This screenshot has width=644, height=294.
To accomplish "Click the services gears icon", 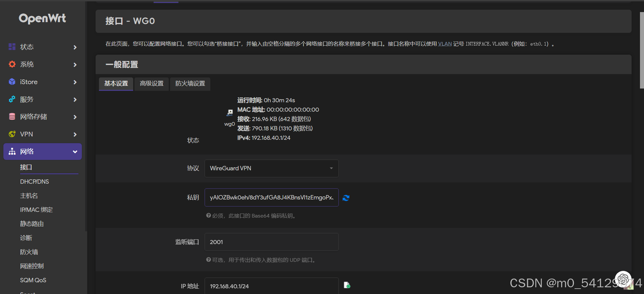I will [12, 99].
